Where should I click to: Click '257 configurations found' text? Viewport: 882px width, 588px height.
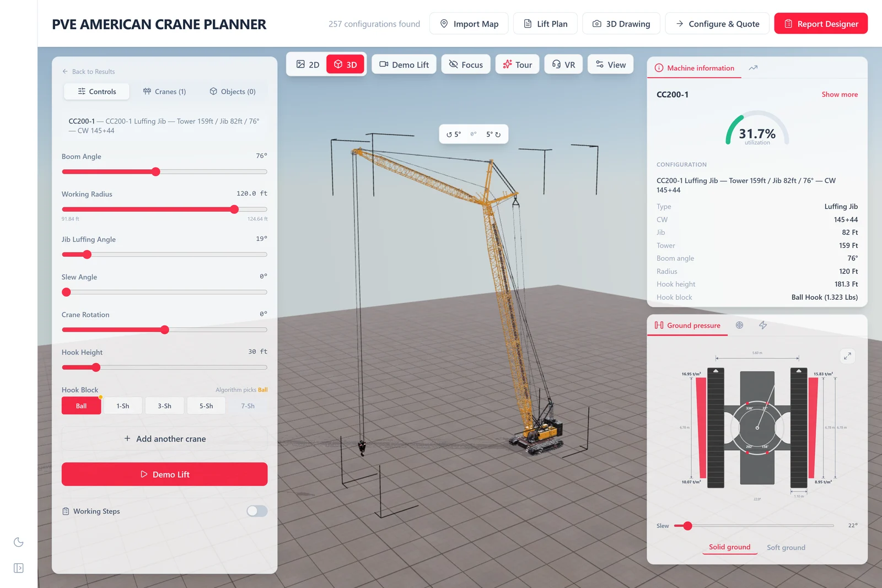[374, 24]
